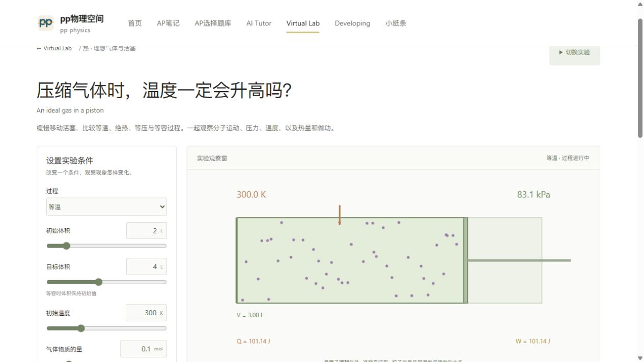The image size is (644, 362).
Task: Click the 气体物质的量 value field
Action: pyautogui.click(x=144, y=349)
